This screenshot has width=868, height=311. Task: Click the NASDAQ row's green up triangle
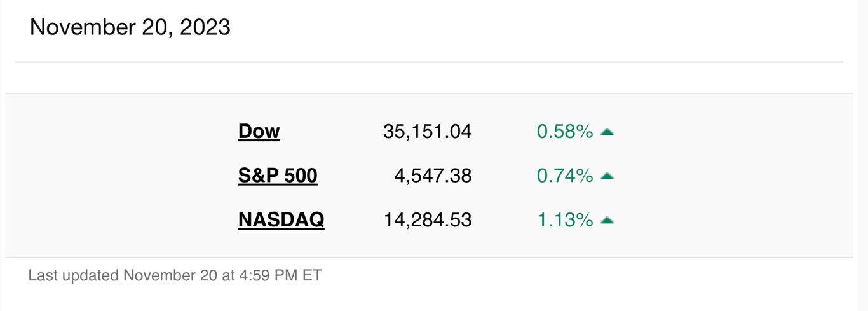pos(607,221)
